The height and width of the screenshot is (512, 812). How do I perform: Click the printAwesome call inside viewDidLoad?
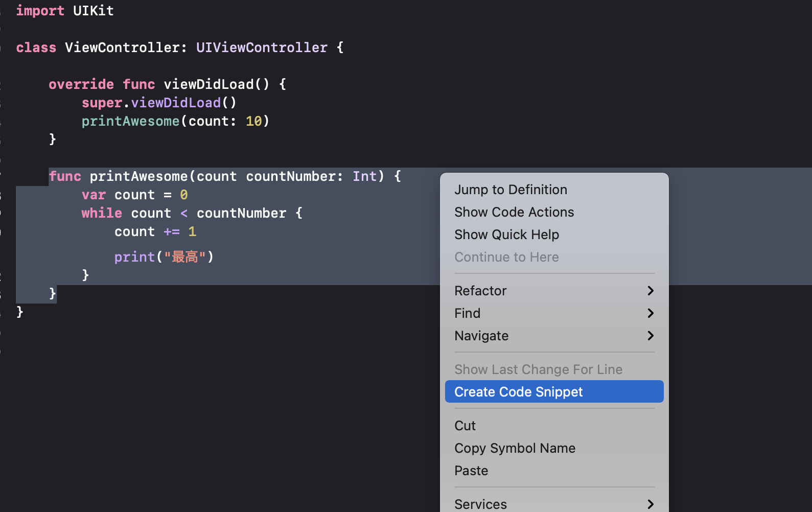[131, 121]
